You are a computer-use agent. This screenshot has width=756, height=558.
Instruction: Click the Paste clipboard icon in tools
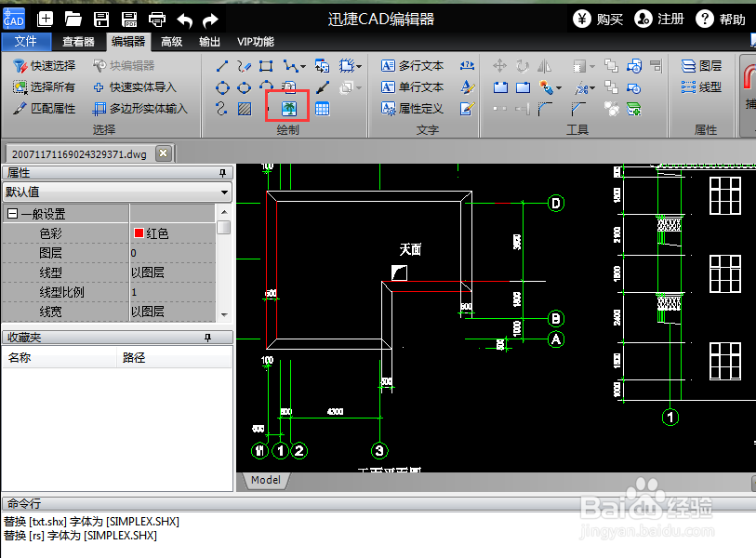point(524,87)
